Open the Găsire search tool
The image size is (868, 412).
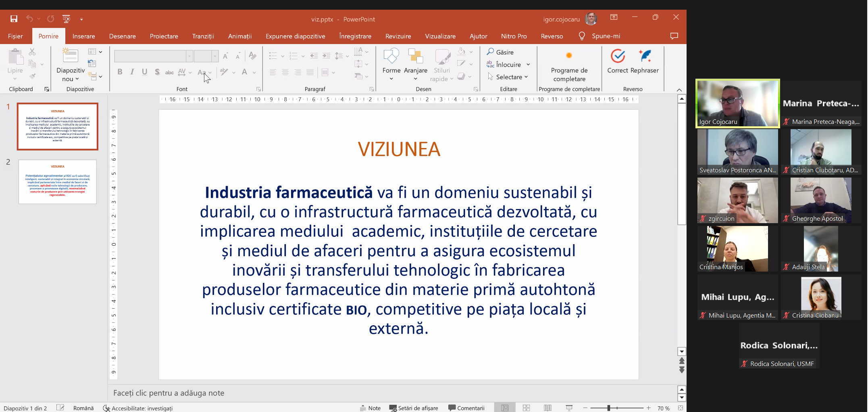coord(500,52)
